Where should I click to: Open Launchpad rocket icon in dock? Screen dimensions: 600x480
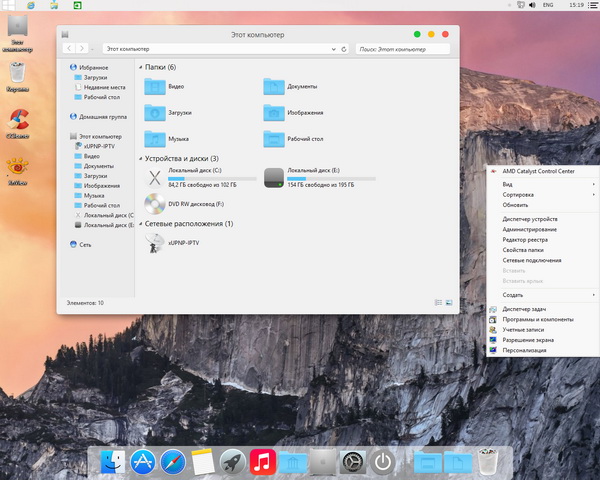pyautogui.click(x=233, y=461)
